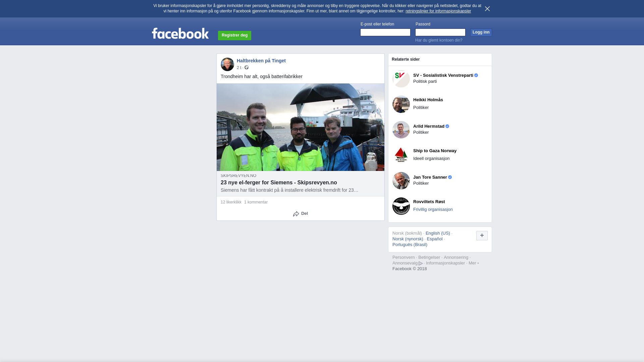Open Arild Hermstad page

click(429, 126)
